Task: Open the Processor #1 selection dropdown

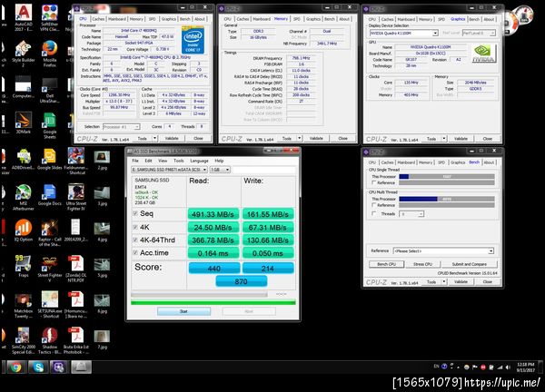Action: [122, 127]
